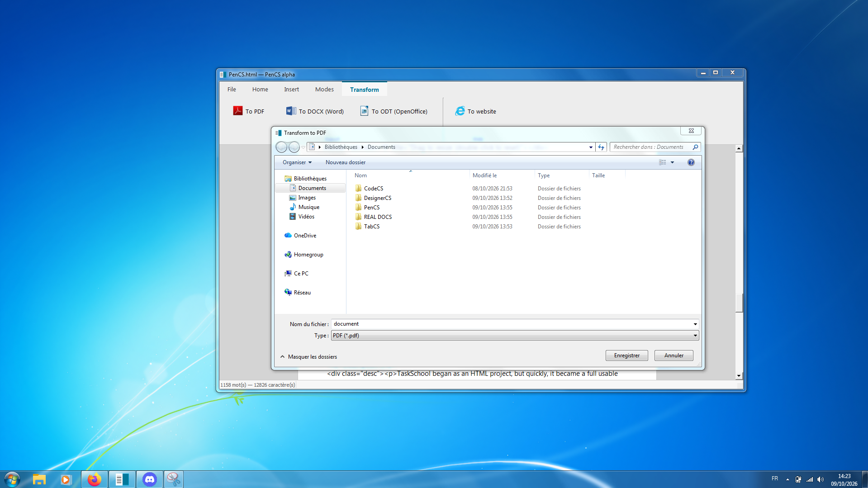
Task: Click the forward navigation arrow in dialog
Action: (x=294, y=147)
